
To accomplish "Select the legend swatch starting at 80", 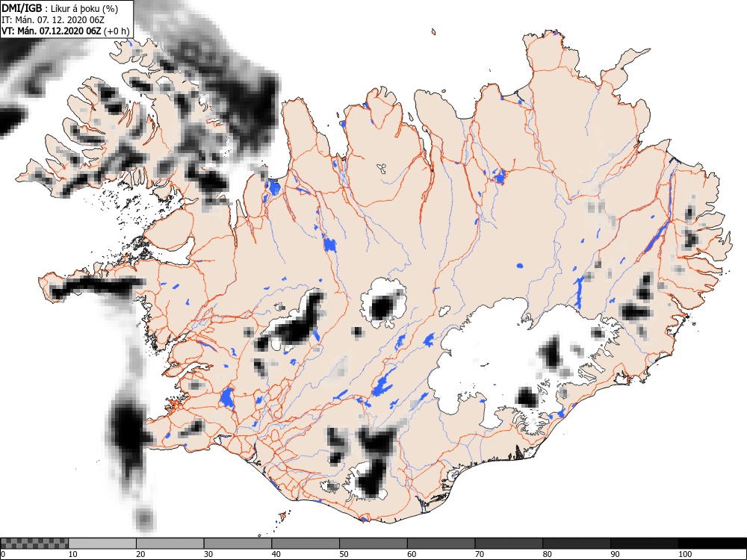I will pyautogui.click(x=577, y=544).
